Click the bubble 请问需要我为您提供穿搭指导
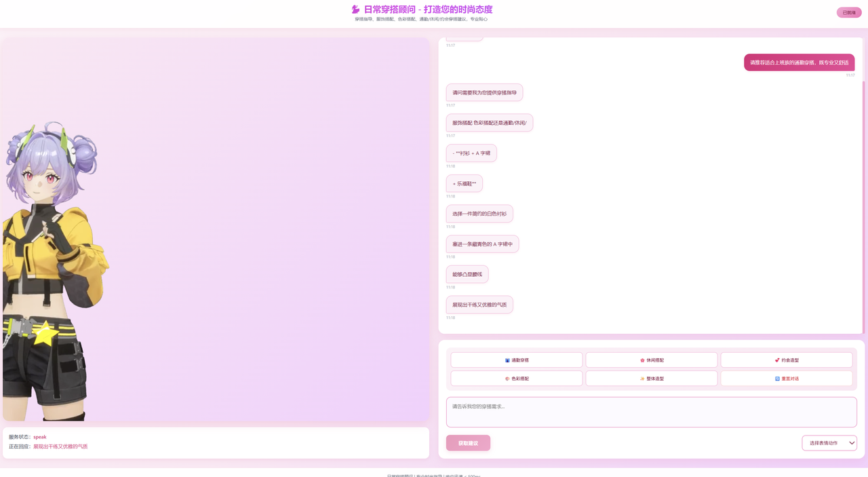This screenshot has height=477, width=868. pyautogui.click(x=484, y=92)
